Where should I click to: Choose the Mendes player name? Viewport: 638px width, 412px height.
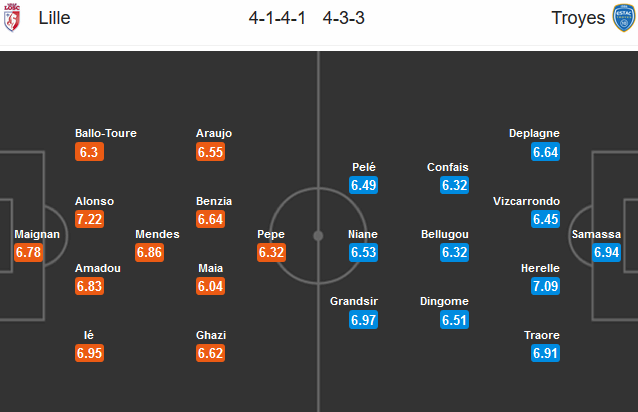pos(157,234)
